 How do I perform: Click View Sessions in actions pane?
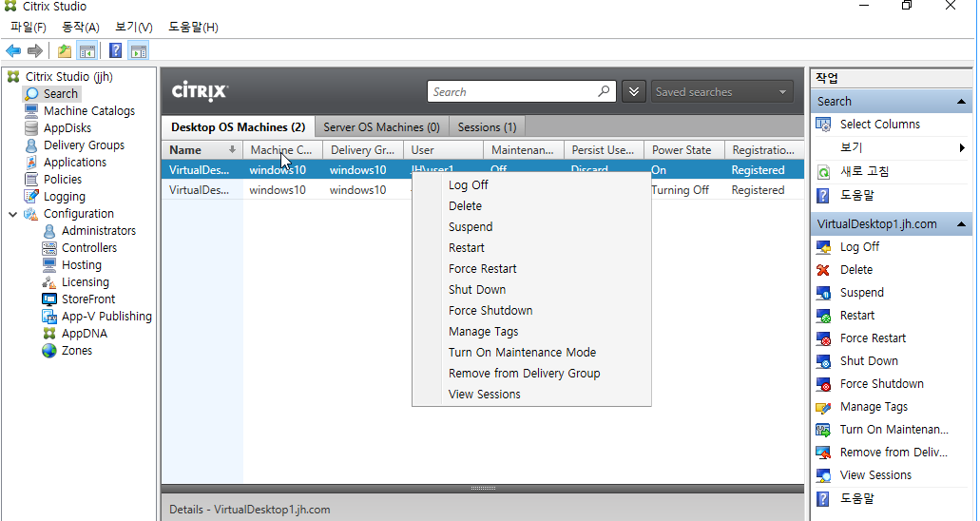(875, 475)
